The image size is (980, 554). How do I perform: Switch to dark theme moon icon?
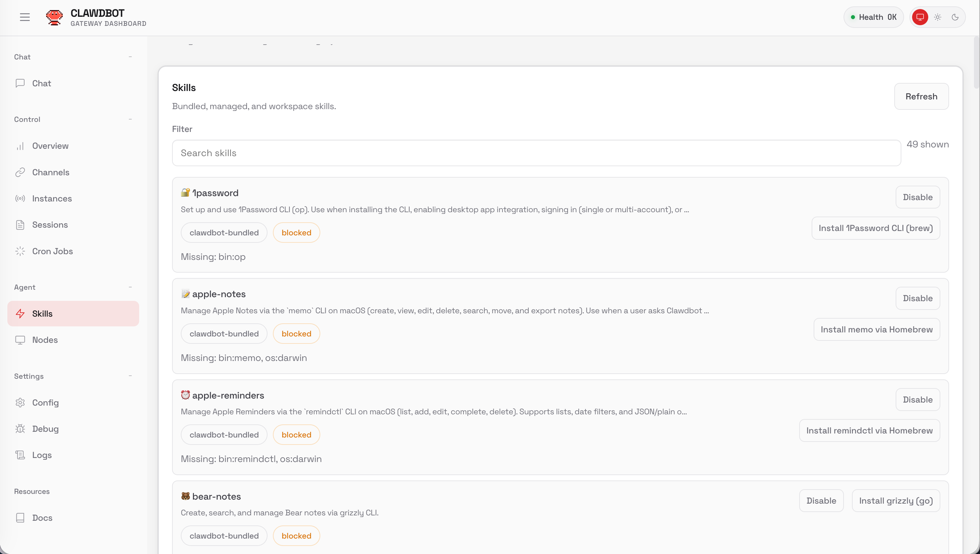pyautogui.click(x=955, y=17)
